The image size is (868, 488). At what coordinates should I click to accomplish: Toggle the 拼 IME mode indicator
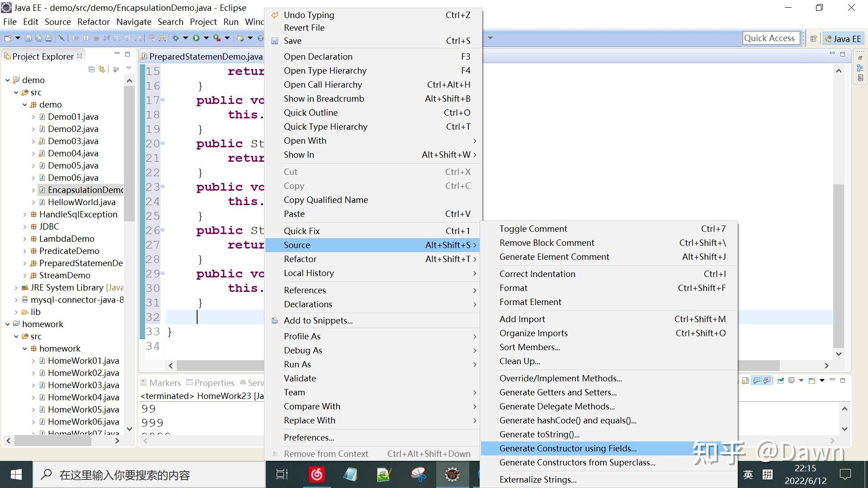tap(768, 474)
